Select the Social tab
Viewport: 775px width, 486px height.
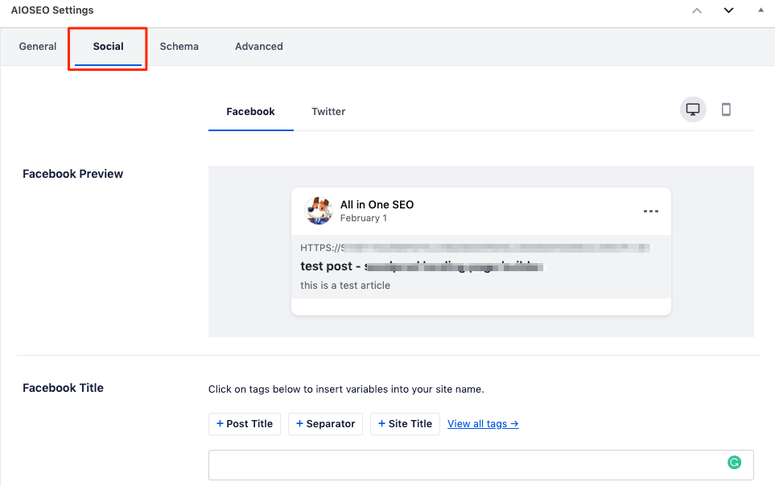pyautogui.click(x=108, y=46)
